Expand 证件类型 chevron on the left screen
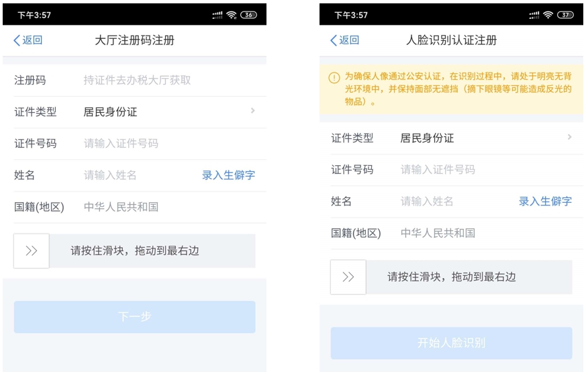The height and width of the screenshot is (372, 588). pyautogui.click(x=252, y=111)
